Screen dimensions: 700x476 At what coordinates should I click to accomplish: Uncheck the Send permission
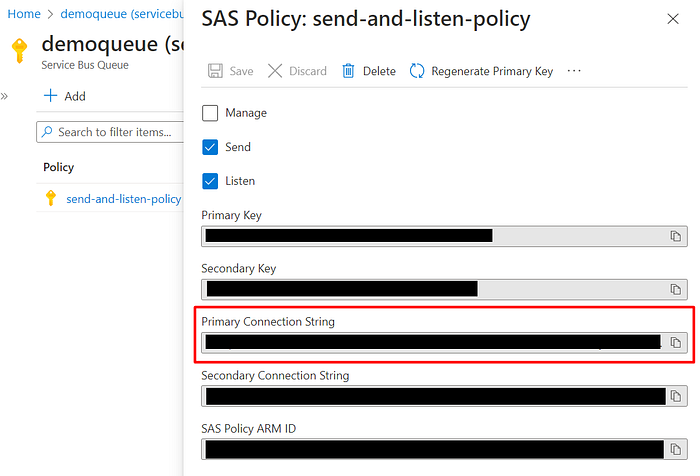[x=210, y=147]
